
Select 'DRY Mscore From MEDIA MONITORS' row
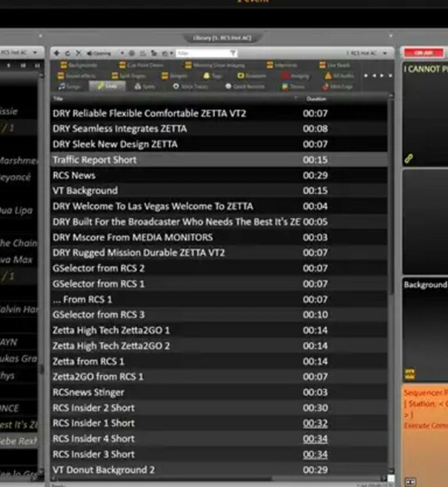pyautogui.click(x=219, y=237)
